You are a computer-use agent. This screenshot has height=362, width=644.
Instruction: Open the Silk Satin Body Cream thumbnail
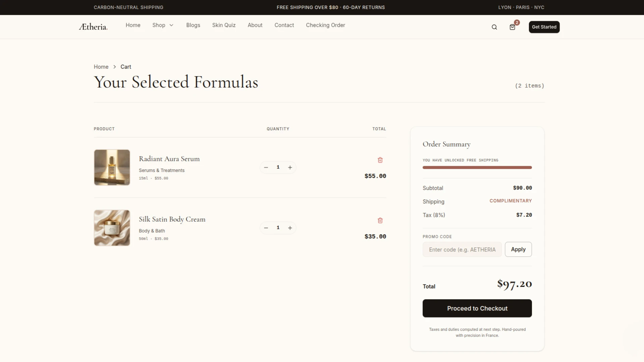[x=112, y=228]
